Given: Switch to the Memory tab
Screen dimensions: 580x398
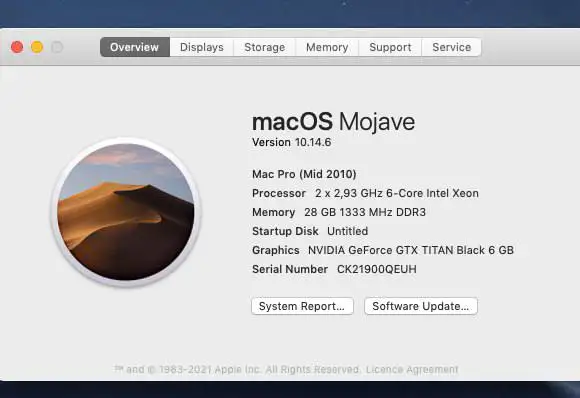Looking at the screenshot, I should (327, 47).
